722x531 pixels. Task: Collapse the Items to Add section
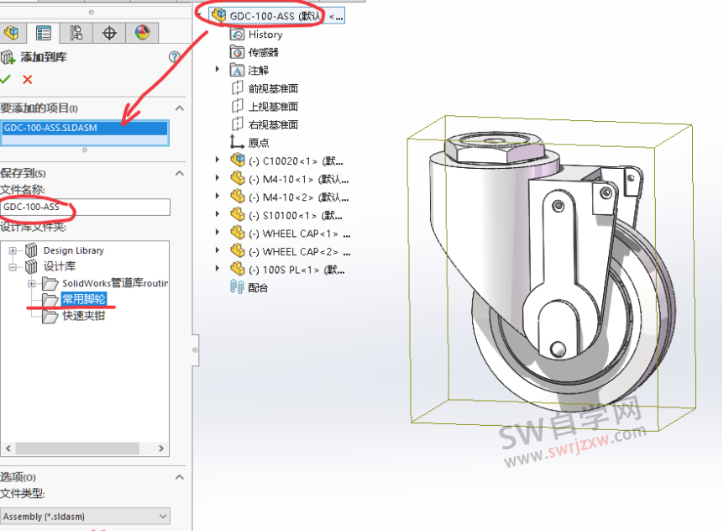(x=180, y=108)
